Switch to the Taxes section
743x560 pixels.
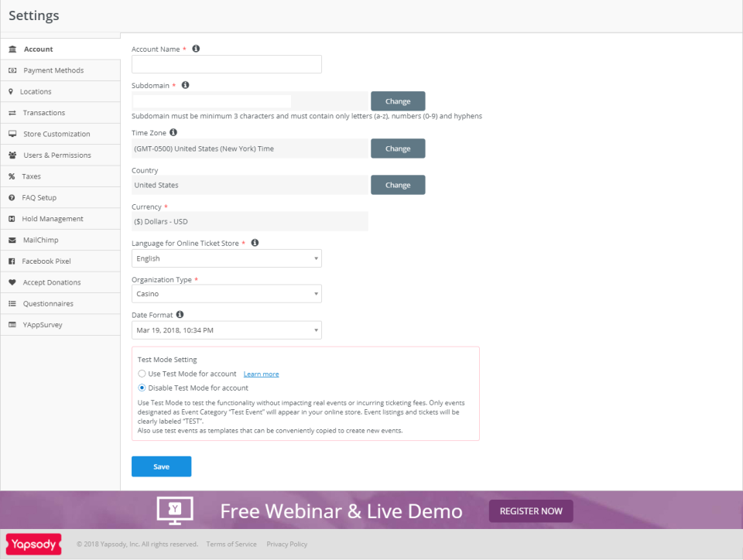coord(31,176)
